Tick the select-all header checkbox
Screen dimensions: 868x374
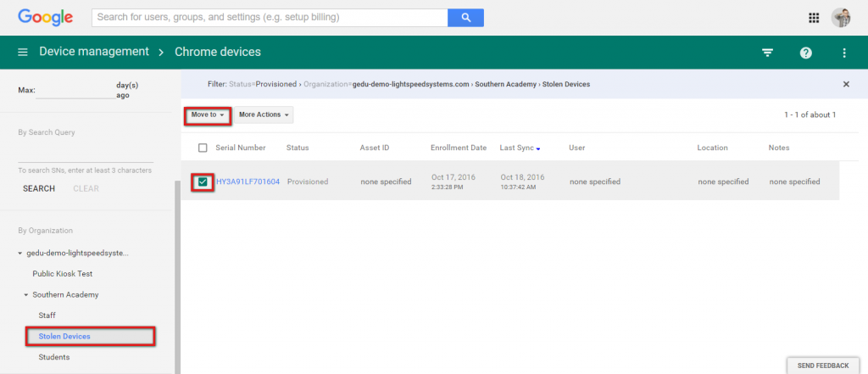203,148
